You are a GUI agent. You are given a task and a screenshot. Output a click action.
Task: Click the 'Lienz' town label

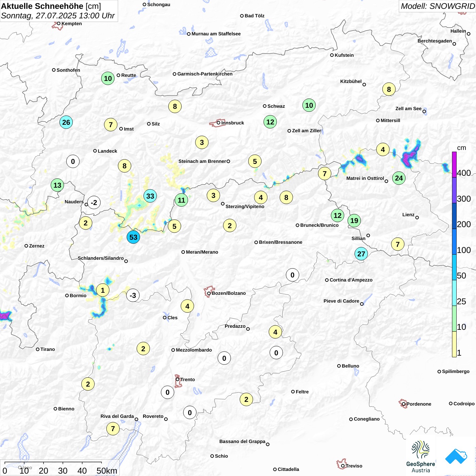(408, 215)
